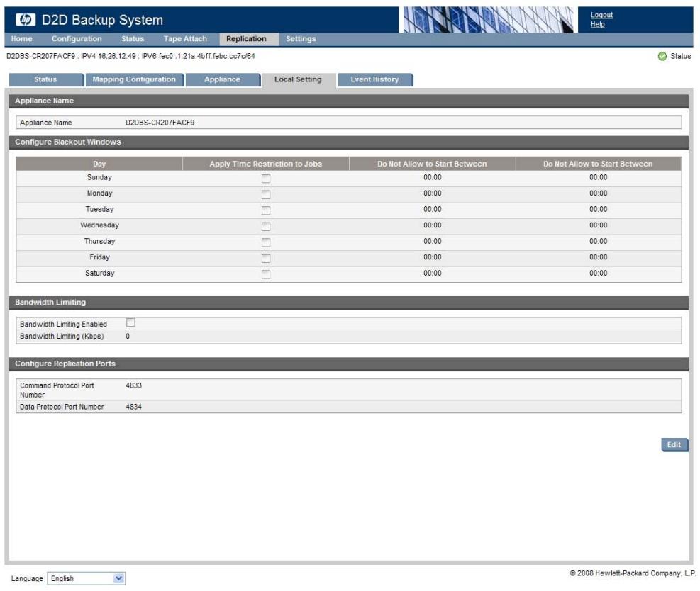
Task: Click Apply Time Restriction to Jobs header
Action: (266, 164)
